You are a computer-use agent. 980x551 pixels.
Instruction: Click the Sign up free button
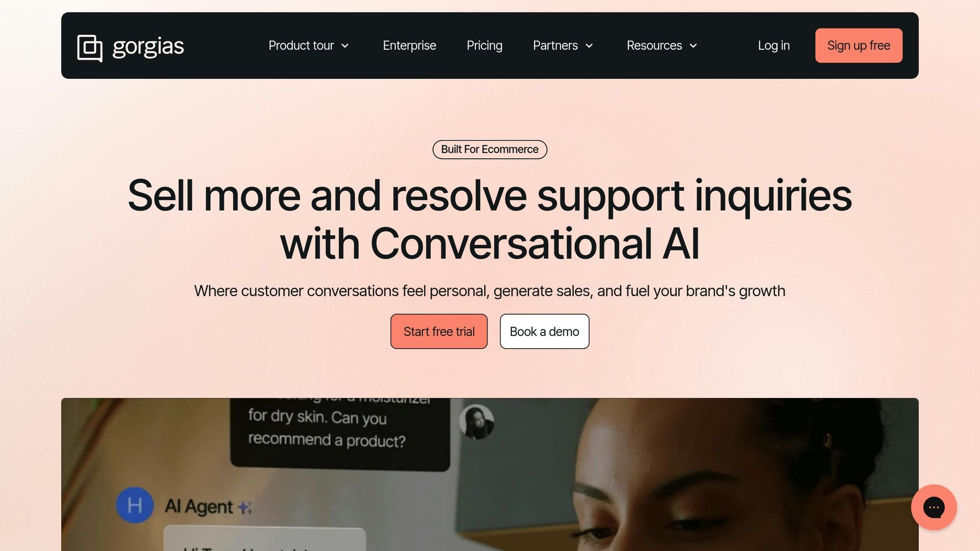point(859,45)
